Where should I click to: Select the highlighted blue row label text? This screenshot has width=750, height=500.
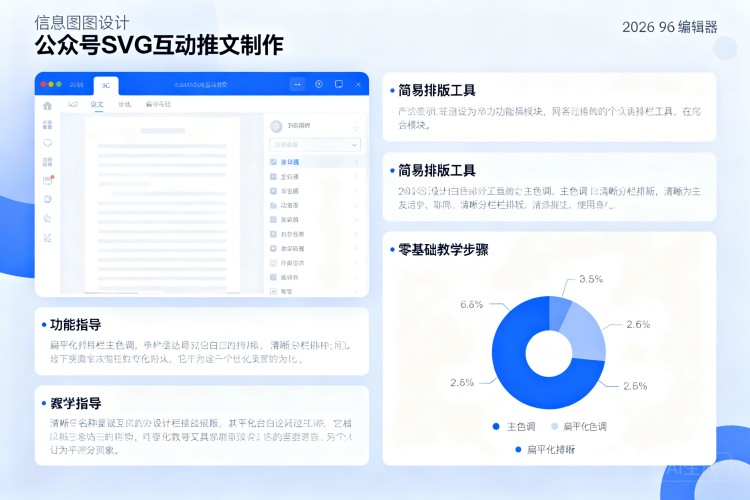(x=290, y=162)
